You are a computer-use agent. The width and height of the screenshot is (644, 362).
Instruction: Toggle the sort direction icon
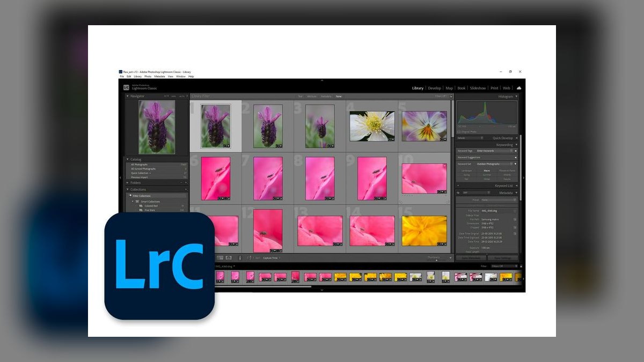point(250,258)
